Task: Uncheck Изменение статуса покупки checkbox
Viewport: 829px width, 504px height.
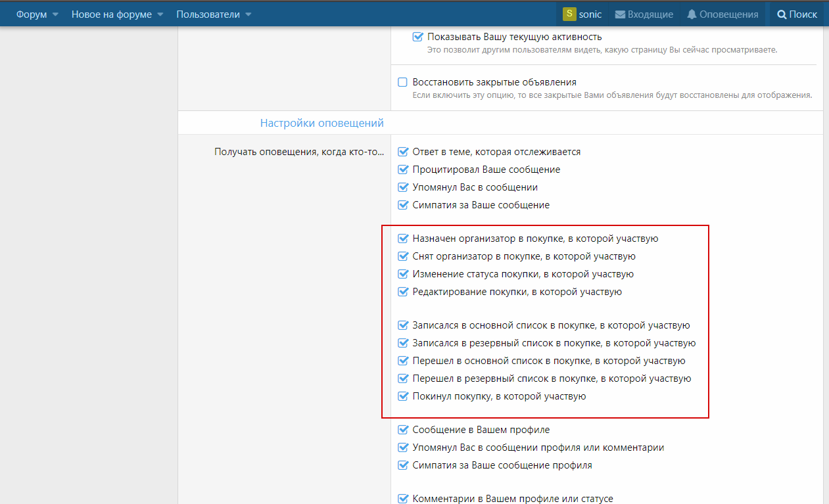Action: pos(404,274)
